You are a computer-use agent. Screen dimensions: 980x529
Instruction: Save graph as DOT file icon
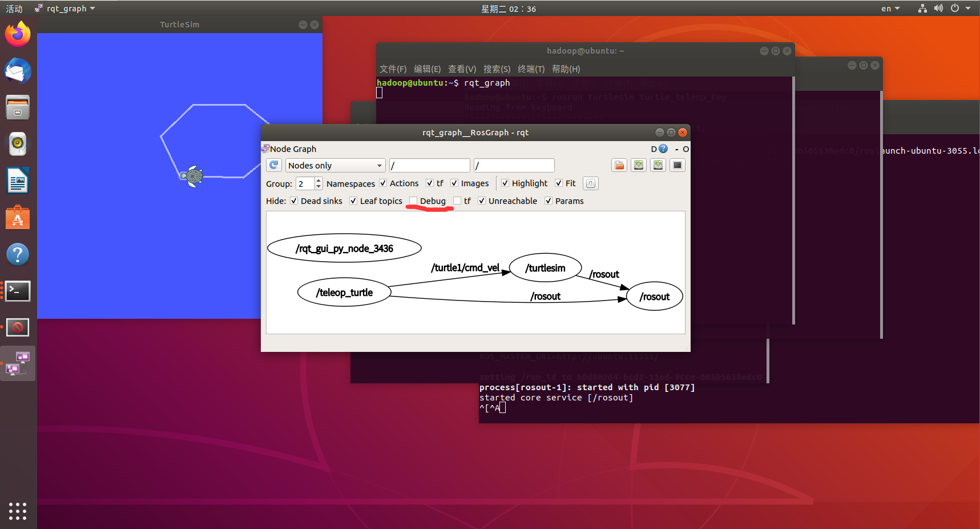click(639, 165)
